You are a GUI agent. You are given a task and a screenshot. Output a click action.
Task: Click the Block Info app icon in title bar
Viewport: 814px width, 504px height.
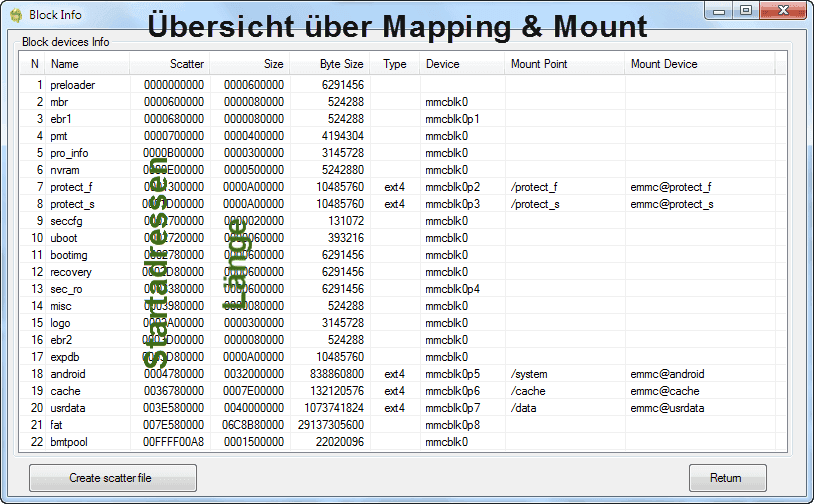click(x=16, y=15)
